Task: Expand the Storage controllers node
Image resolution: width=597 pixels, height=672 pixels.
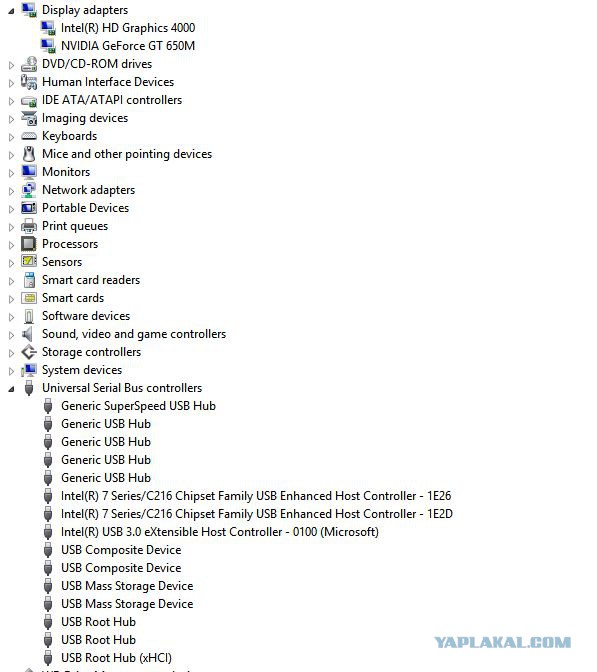Action: click(12, 353)
